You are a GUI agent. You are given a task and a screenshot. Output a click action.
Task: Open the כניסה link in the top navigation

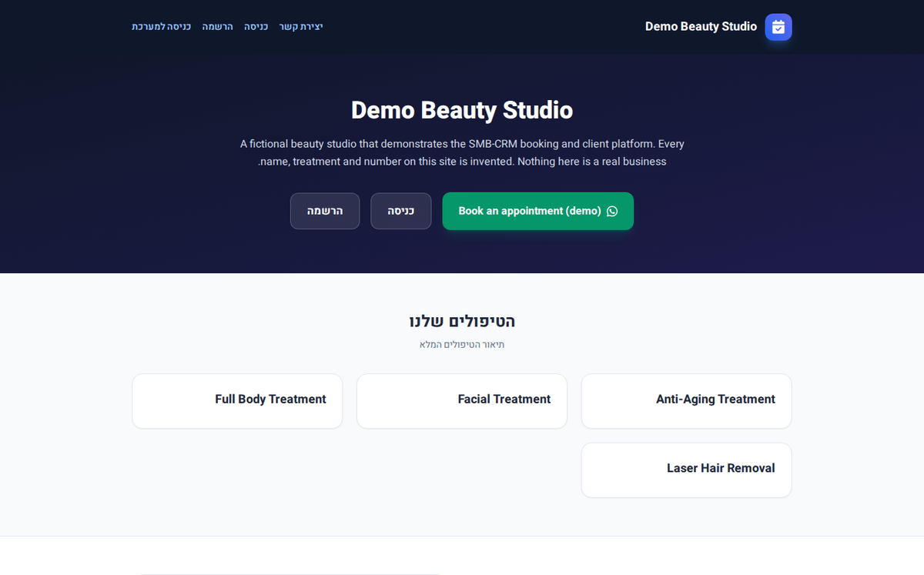(x=256, y=27)
